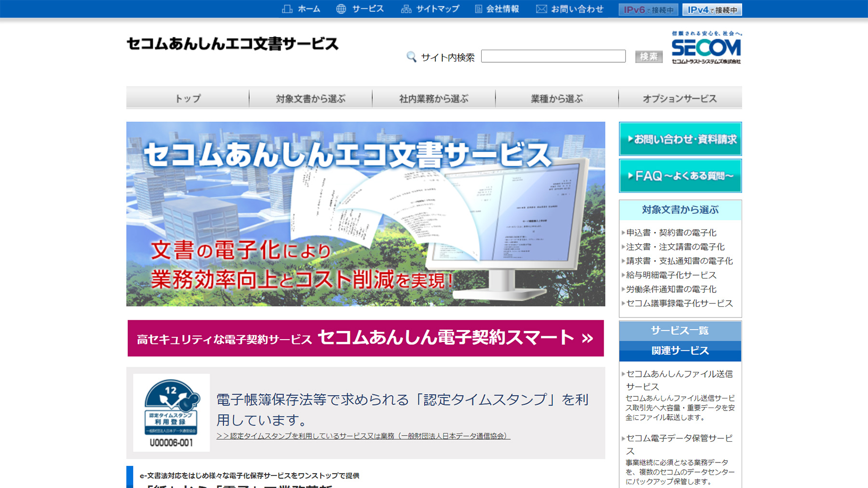Open the サービス globe icon
This screenshot has height=488, width=868.
pyautogui.click(x=341, y=8)
